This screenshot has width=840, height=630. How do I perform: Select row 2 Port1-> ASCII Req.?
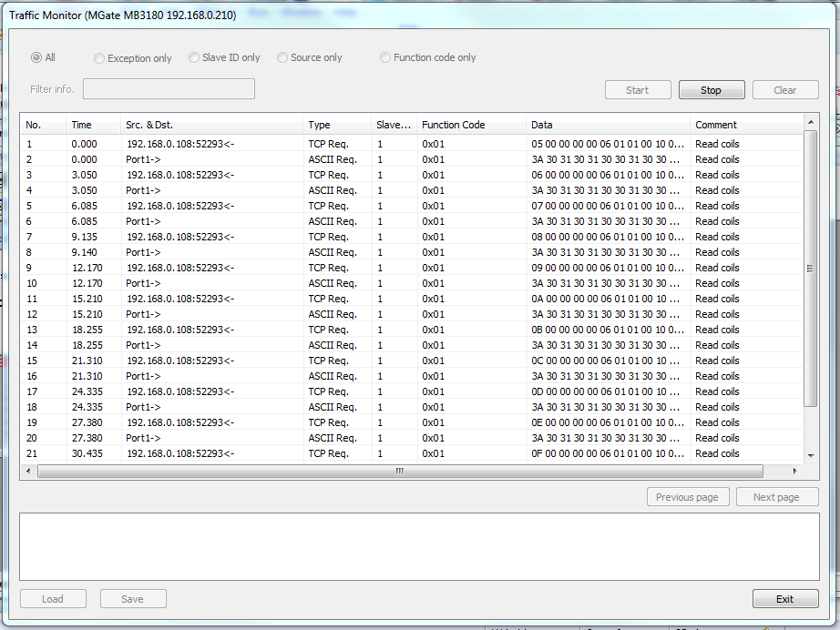coord(412,159)
